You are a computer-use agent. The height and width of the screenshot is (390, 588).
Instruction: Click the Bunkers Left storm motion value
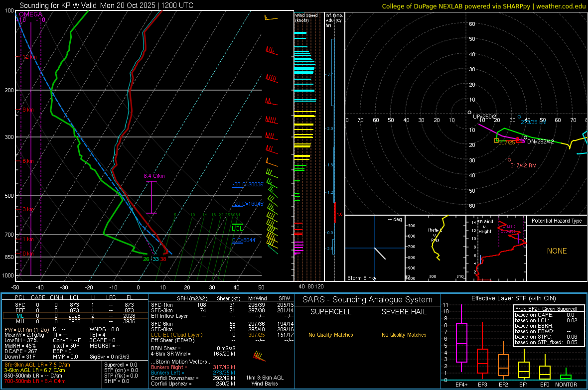pyautogui.click(x=224, y=373)
